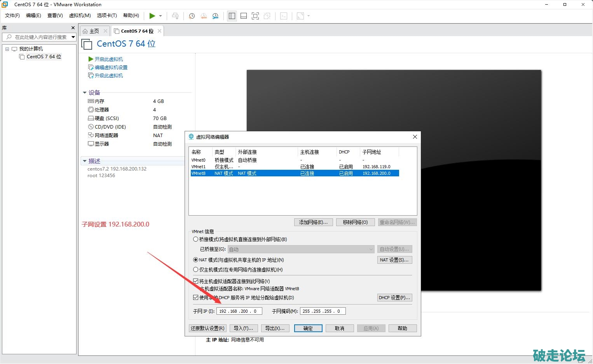This screenshot has width=593, height=364.
Task: Open the dropdown arrow beside the power-on button
Action: (160, 16)
